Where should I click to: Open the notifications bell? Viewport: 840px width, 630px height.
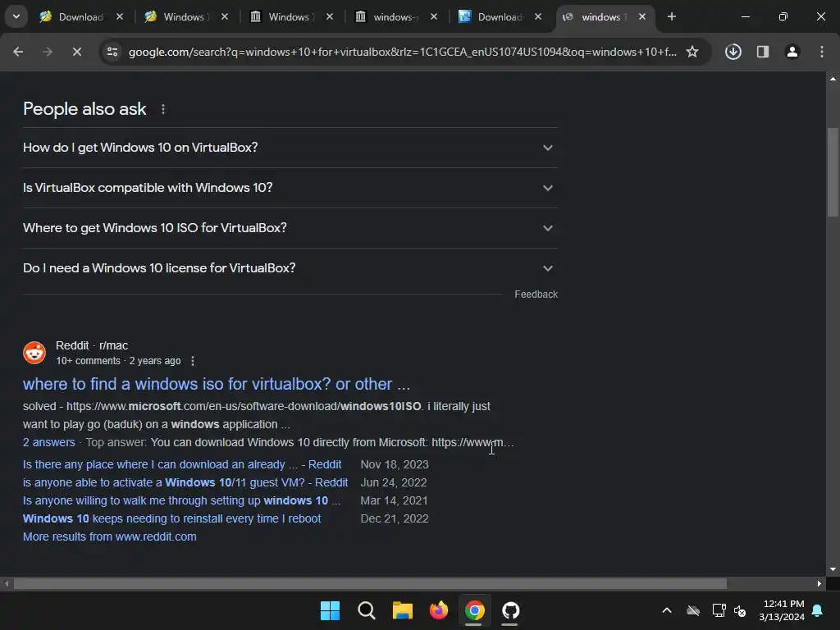click(x=818, y=610)
